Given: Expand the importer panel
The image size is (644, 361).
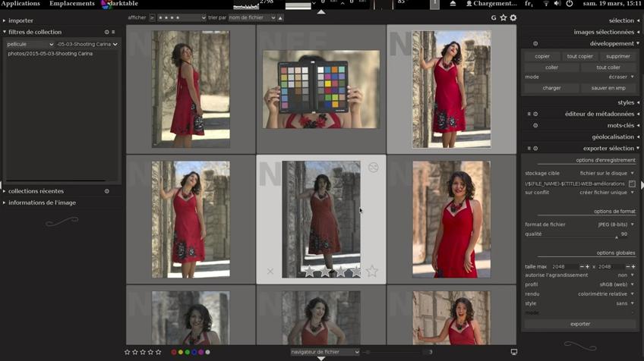Looking at the screenshot, I should pos(21,20).
